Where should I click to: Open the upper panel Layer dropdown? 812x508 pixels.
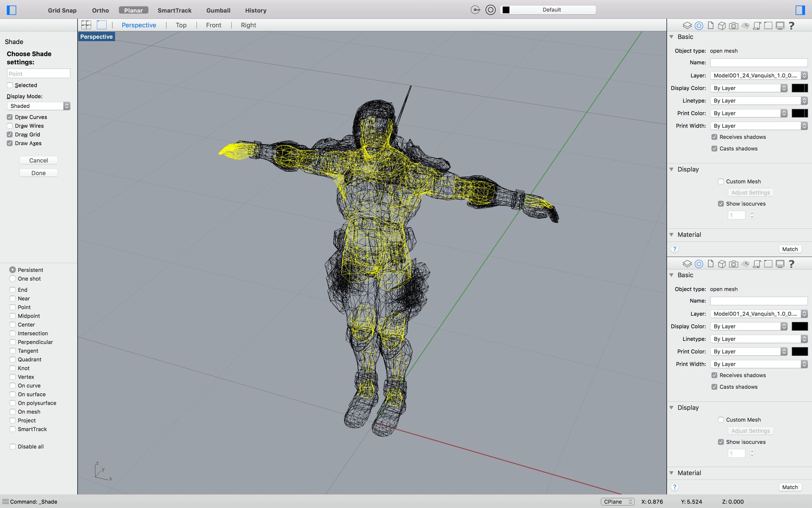759,76
